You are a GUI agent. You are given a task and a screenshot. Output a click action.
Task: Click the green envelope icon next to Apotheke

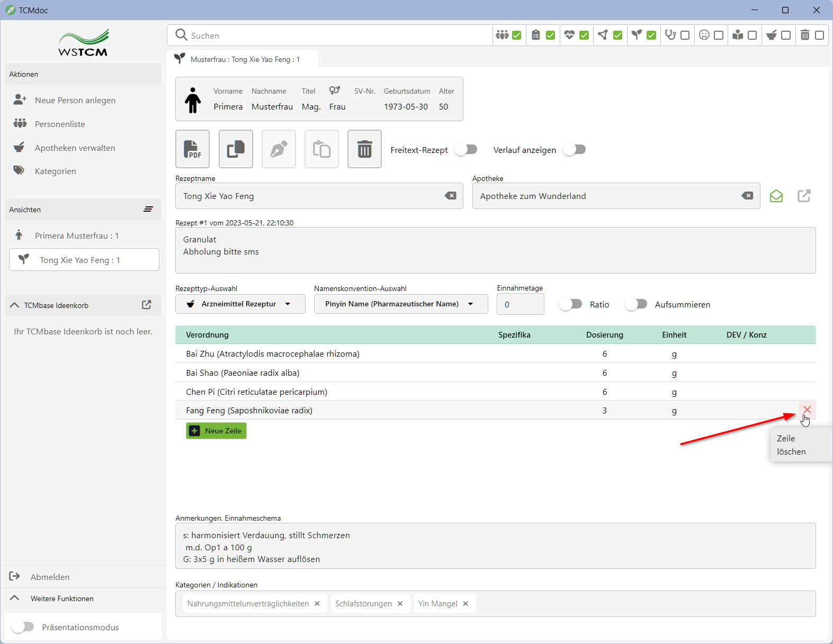point(776,196)
